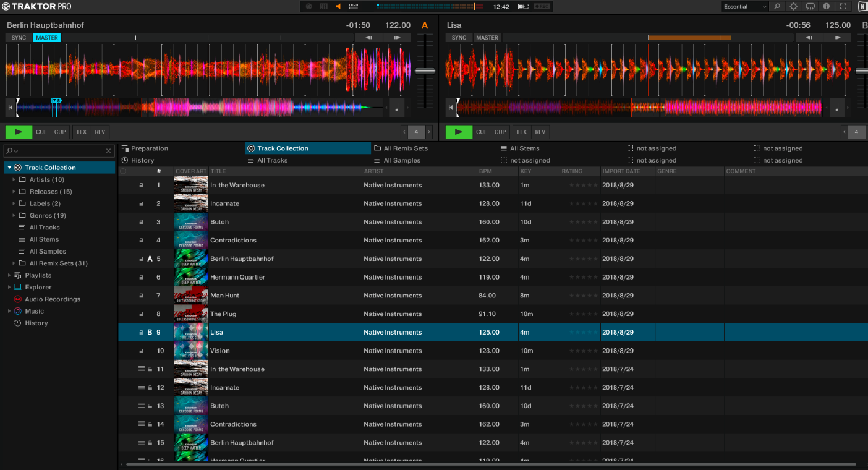Nudge tempo bend right on Deck B

[838, 38]
